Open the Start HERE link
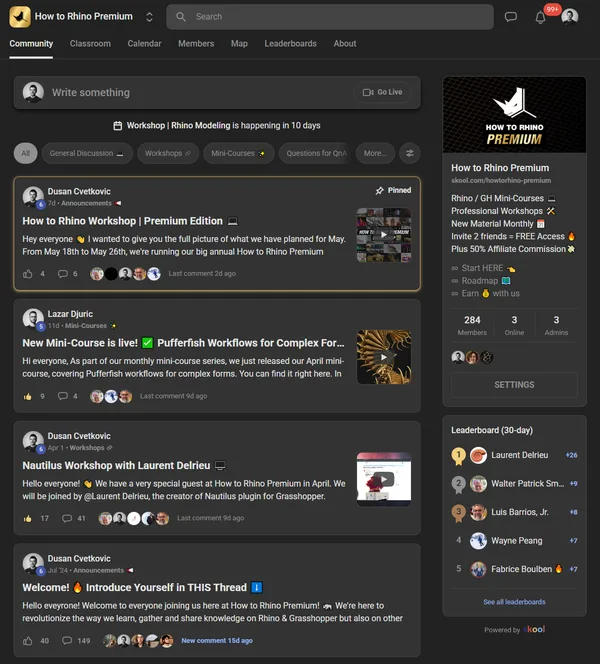This screenshot has width=600, height=664. pyautogui.click(x=483, y=268)
